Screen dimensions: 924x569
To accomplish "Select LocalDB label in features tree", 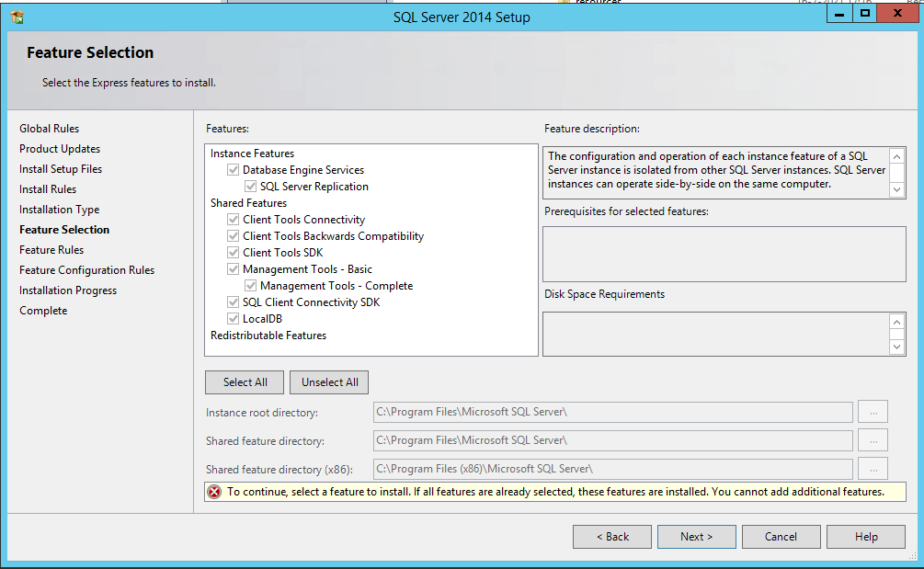I will pos(262,319).
